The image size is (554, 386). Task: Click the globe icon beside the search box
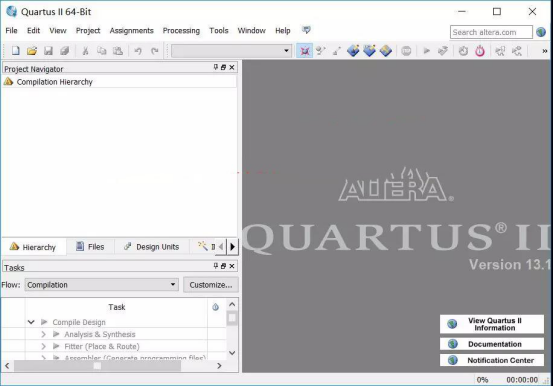(x=541, y=32)
